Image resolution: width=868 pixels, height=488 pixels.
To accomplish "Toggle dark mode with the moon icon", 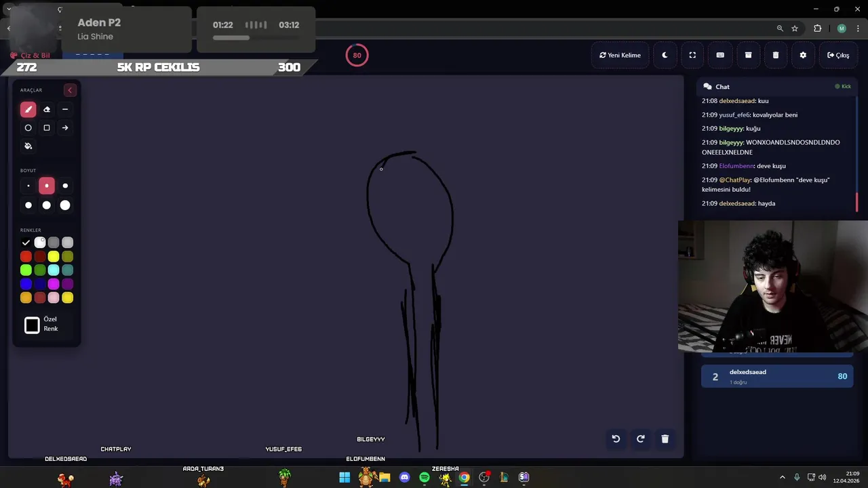I will pos(665,55).
